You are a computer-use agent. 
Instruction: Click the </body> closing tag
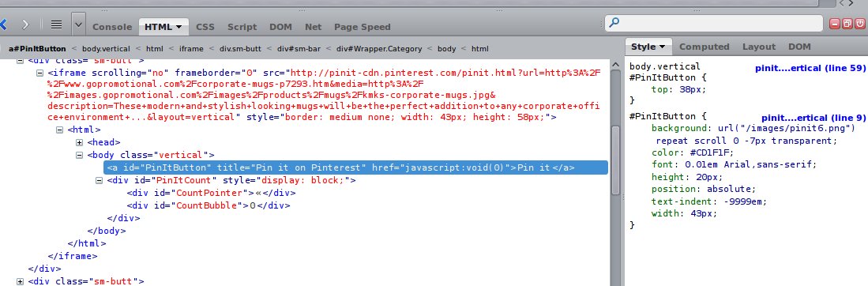coord(107,231)
